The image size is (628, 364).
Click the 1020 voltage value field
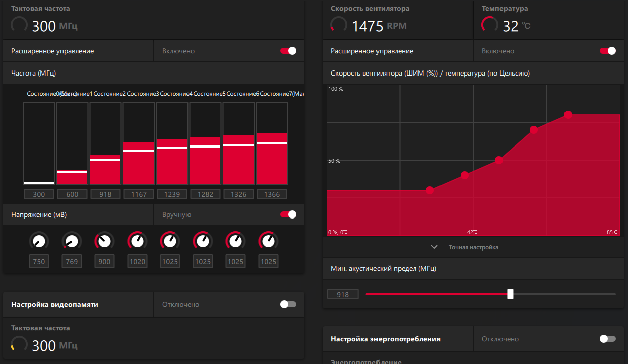[137, 261]
